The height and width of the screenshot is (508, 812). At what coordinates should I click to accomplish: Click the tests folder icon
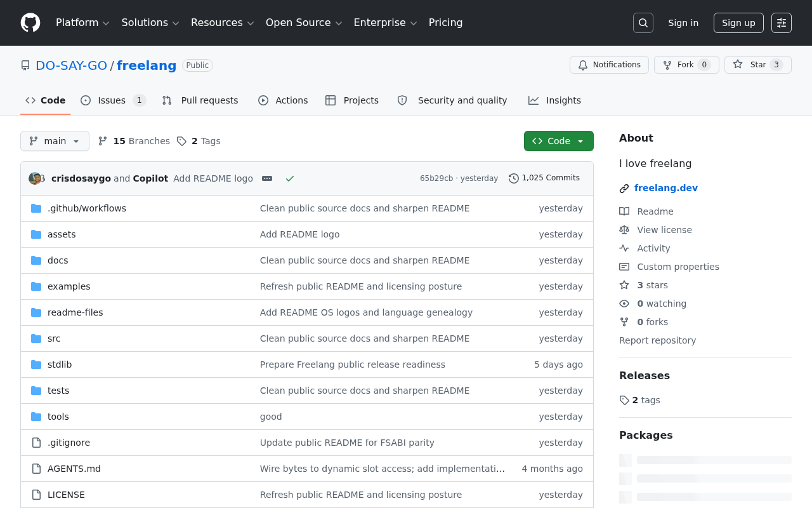click(36, 391)
